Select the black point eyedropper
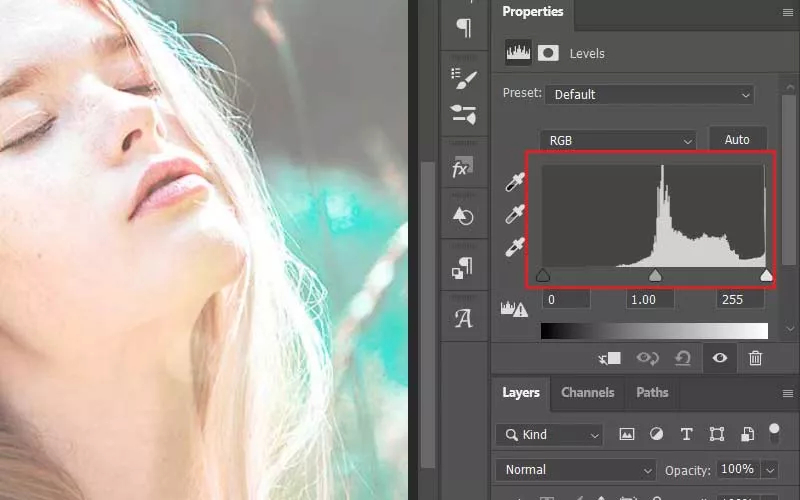 514,182
